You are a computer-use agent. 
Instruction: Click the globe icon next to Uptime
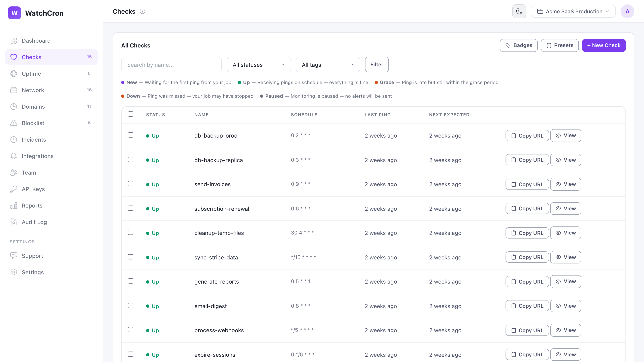coord(14,74)
